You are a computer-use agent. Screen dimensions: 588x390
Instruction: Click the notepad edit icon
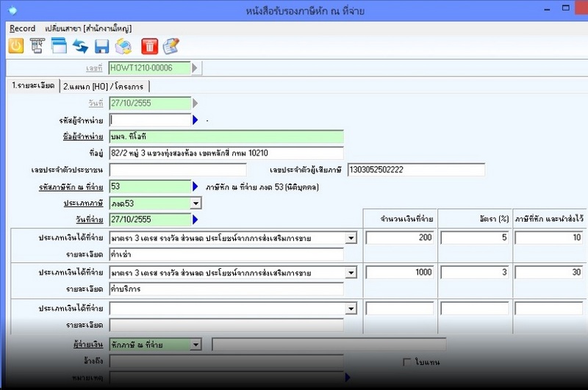point(171,46)
